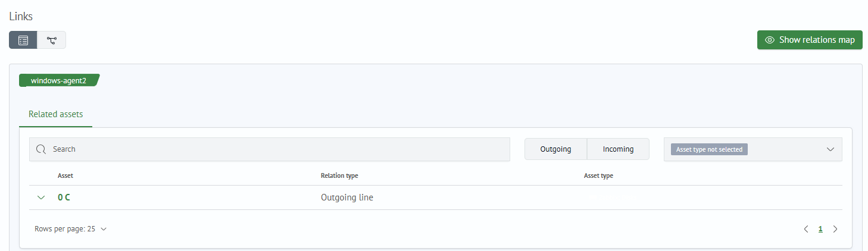The height and width of the screenshot is (251, 868).
Task: Click the Relation type column header
Action: pyautogui.click(x=339, y=175)
